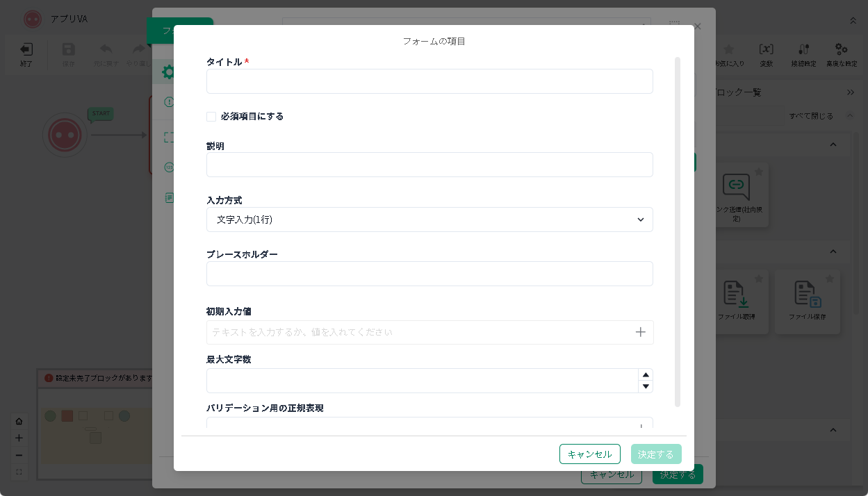Click キャンセル in the form item dialog
The height and width of the screenshot is (496, 868).
click(589, 454)
